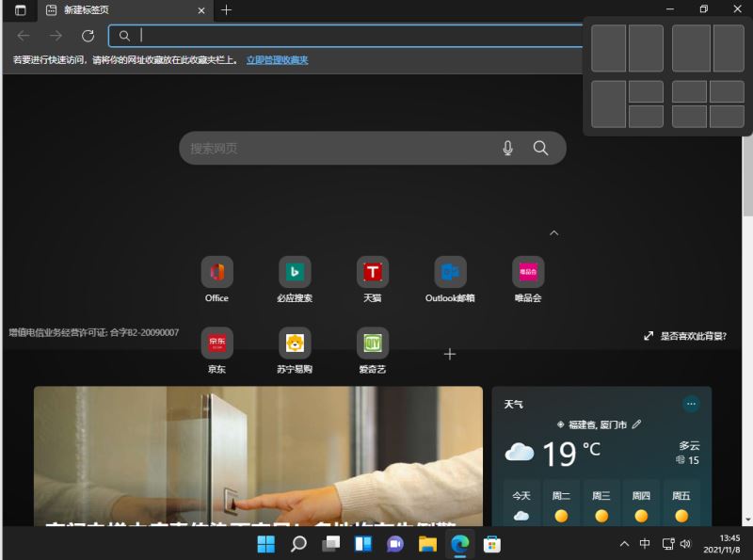Snap window to left half in first layout

coord(608,49)
